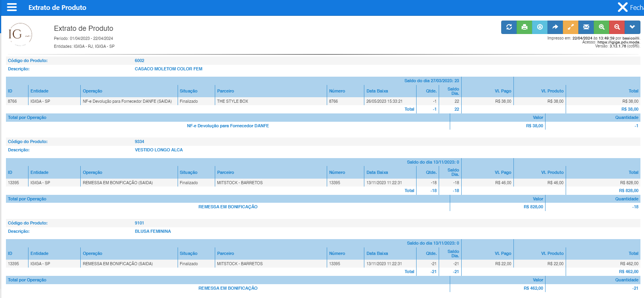Open the hamburger menu
This screenshot has width=644, height=298.
(12, 8)
